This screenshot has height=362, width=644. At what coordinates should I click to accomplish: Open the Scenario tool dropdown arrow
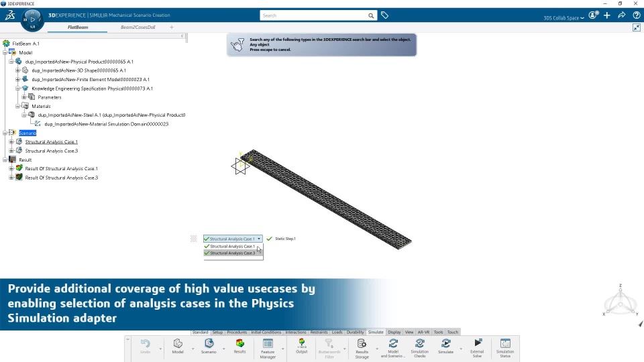click(224, 349)
